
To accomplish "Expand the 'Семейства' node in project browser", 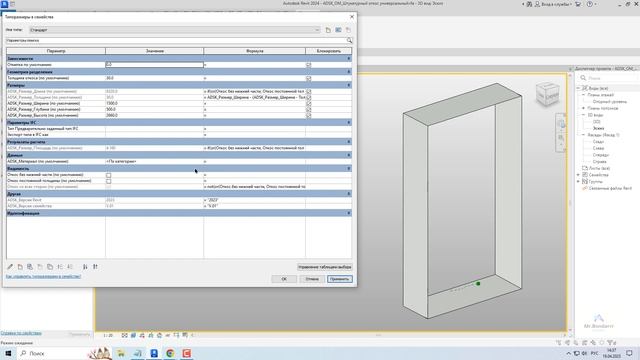I will [578, 175].
